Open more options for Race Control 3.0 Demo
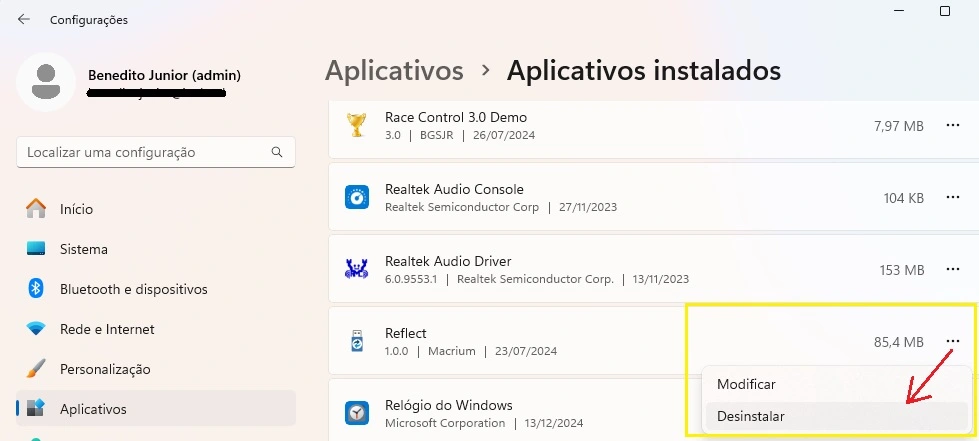The height and width of the screenshot is (441, 979). (952, 125)
